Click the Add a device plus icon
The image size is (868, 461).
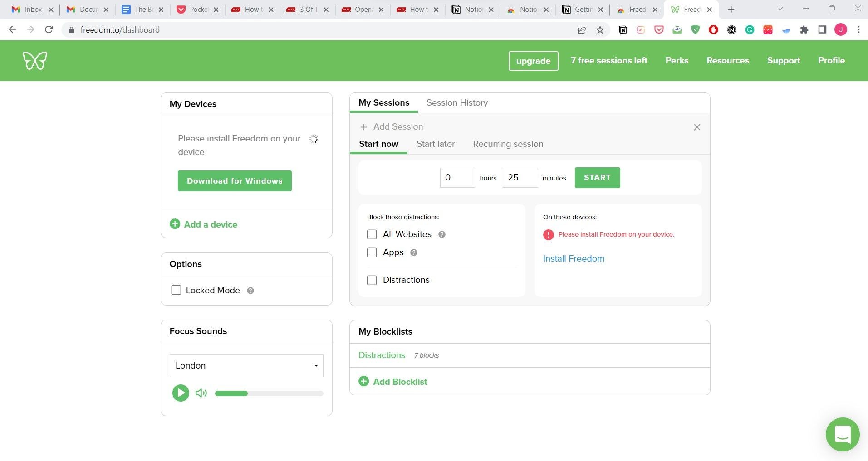click(175, 224)
